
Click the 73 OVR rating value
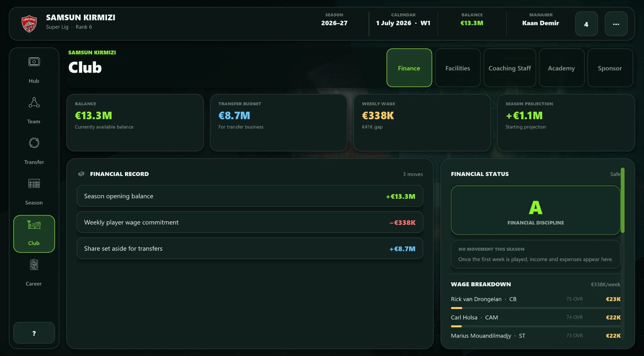[x=575, y=336]
